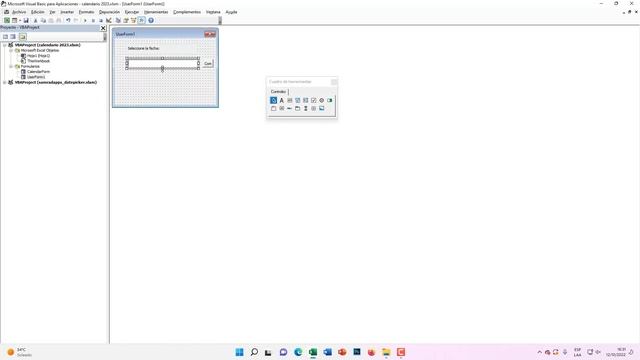Select the OptionButton control in the toolbox

[322, 100]
